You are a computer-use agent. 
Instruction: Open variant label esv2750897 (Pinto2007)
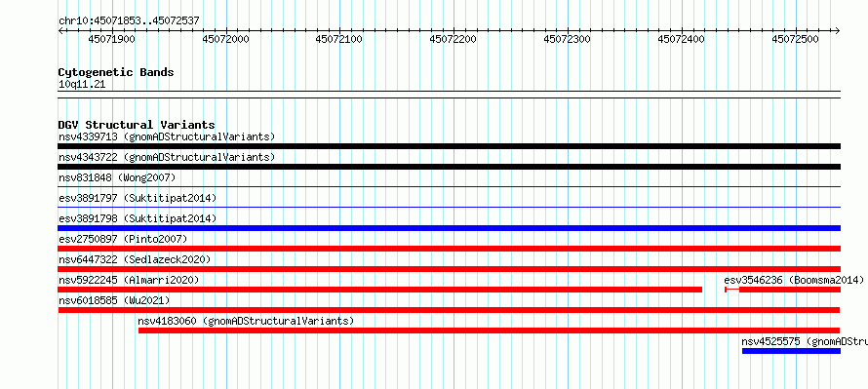pos(123,239)
